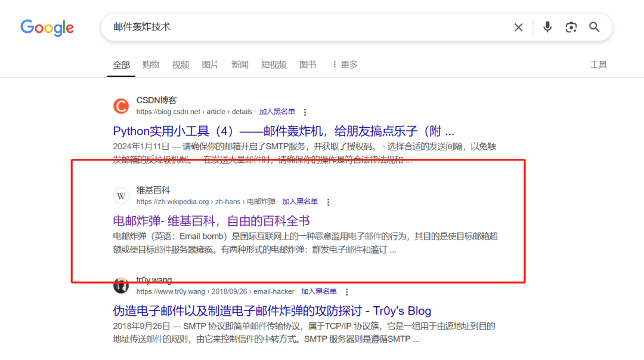The image size is (644, 360).
Task: Click the tr0y.wang site name
Action: pyautogui.click(x=154, y=280)
